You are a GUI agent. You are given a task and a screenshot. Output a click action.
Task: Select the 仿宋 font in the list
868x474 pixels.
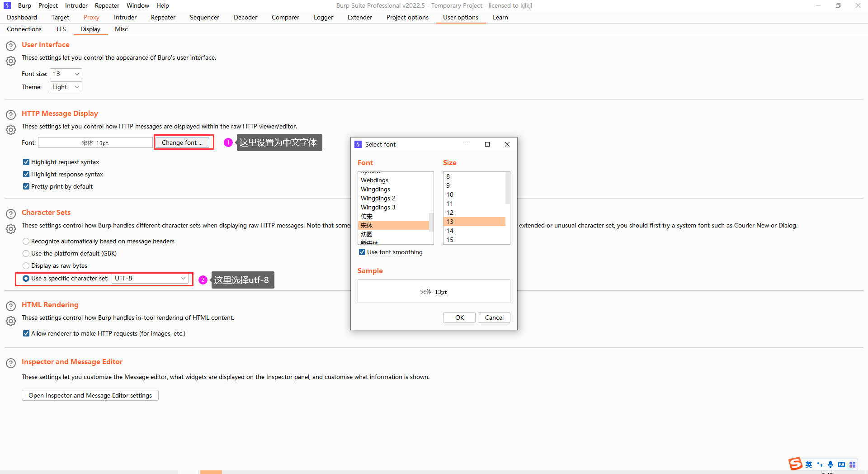pyautogui.click(x=393, y=216)
